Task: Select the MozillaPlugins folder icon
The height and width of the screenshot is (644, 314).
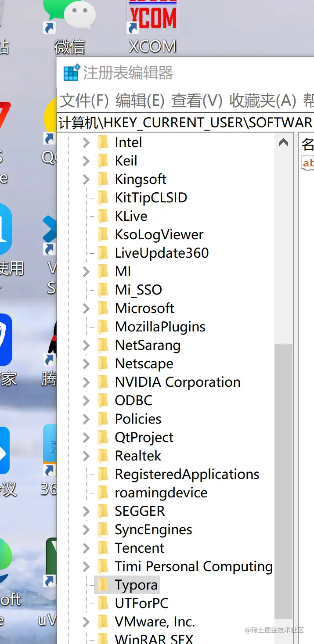Action: (103, 327)
